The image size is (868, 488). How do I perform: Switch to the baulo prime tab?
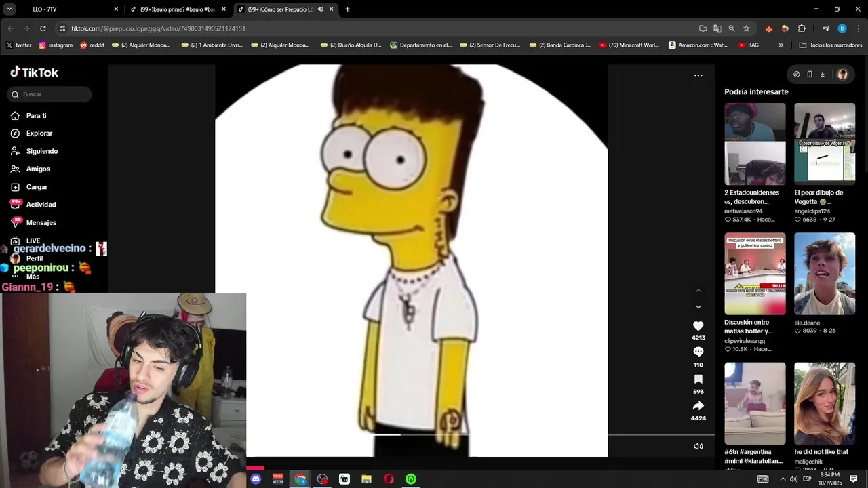point(176,9)
